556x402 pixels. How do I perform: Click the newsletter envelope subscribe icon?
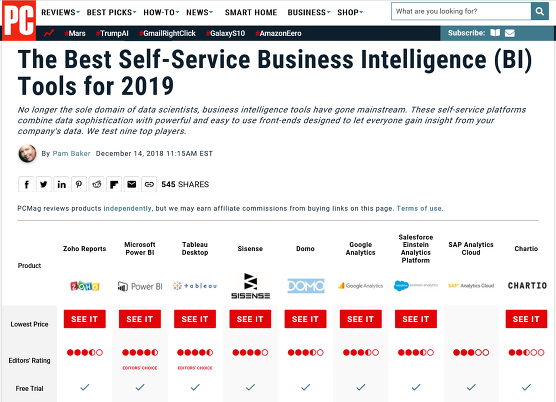510,33
